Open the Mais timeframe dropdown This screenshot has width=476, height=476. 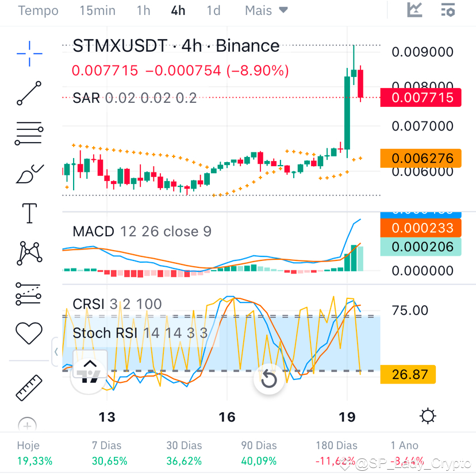click(x=265, y=10)
